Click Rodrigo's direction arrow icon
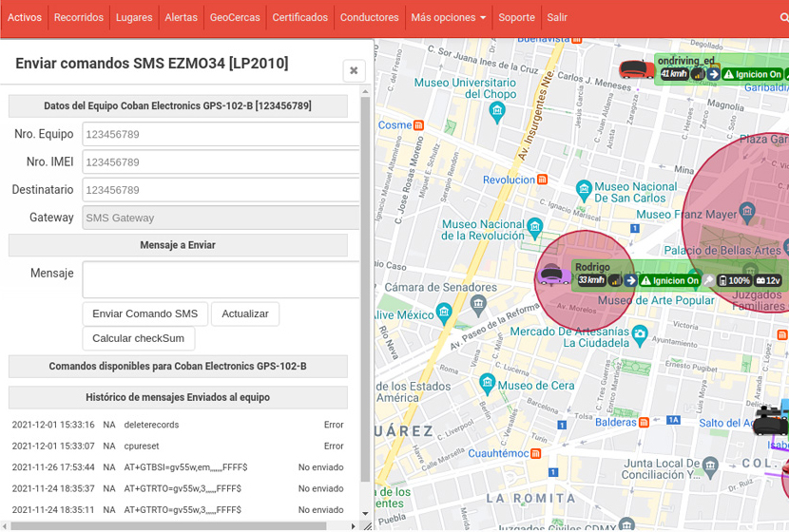789x532 pixels. (630, 280)
